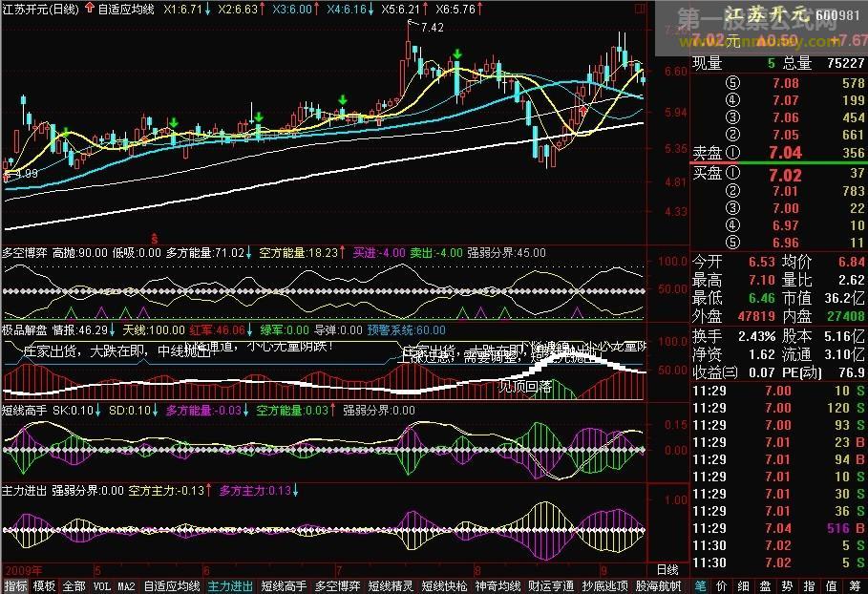Open the 抄底逃顶 indicator tab
Image resolution: width=868 pixels, height=594 pixels.
pos(604,585)
